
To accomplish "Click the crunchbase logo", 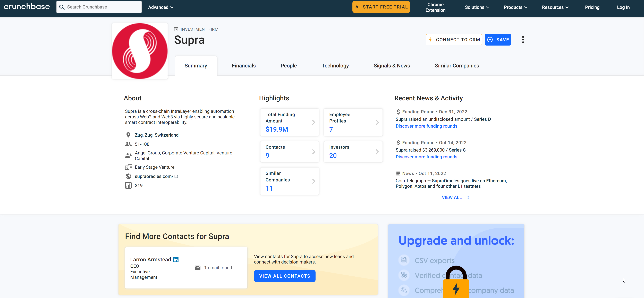I will tap(27, 7).
